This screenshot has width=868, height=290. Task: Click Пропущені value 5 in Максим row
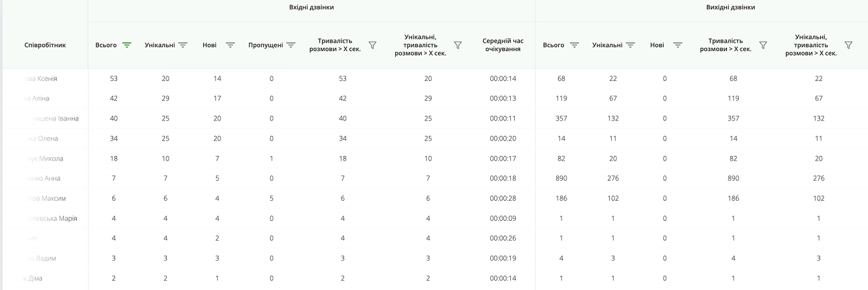(x=271, y=198)
